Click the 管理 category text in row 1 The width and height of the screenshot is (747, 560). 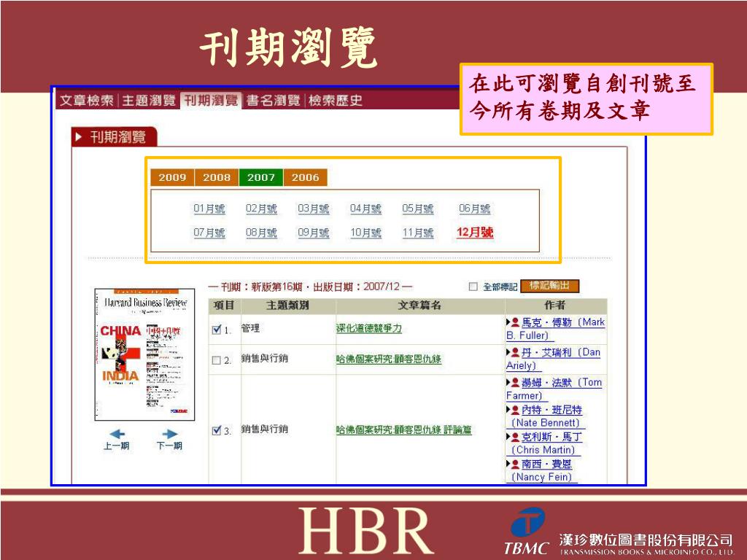coord(250,329)
